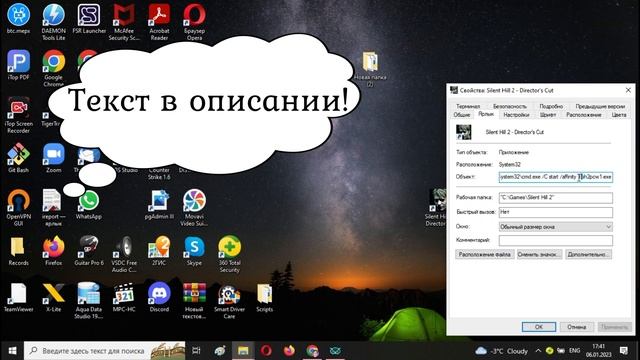Screen dimensions: 640x360
Task: Switch to the Общие tab
Action: tap(462, 115)
